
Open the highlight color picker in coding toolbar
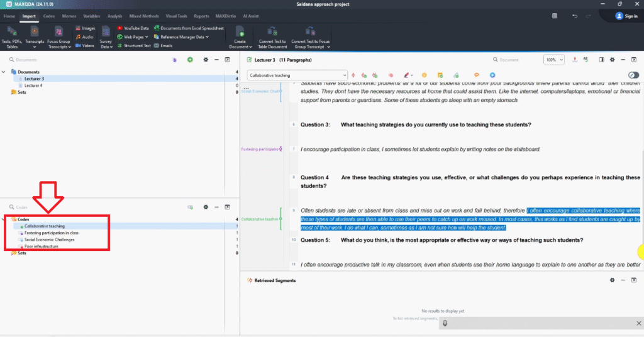(409, 75)
